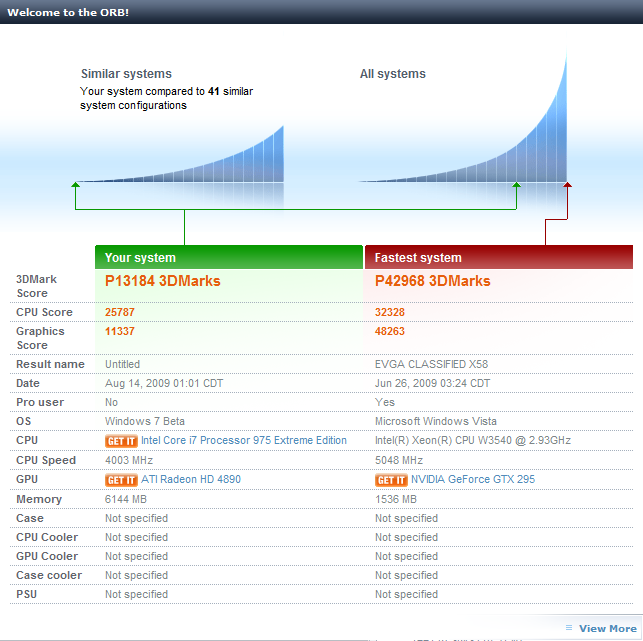Click the GET IT badge beside Intel Core i7

click(x=121, y=441)
